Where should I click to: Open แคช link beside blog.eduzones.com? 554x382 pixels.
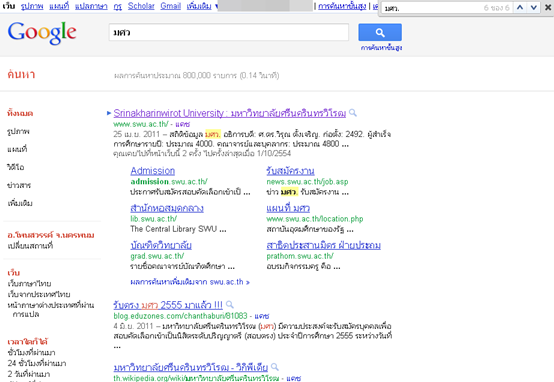pyautogui.click(x=262, y=316)
